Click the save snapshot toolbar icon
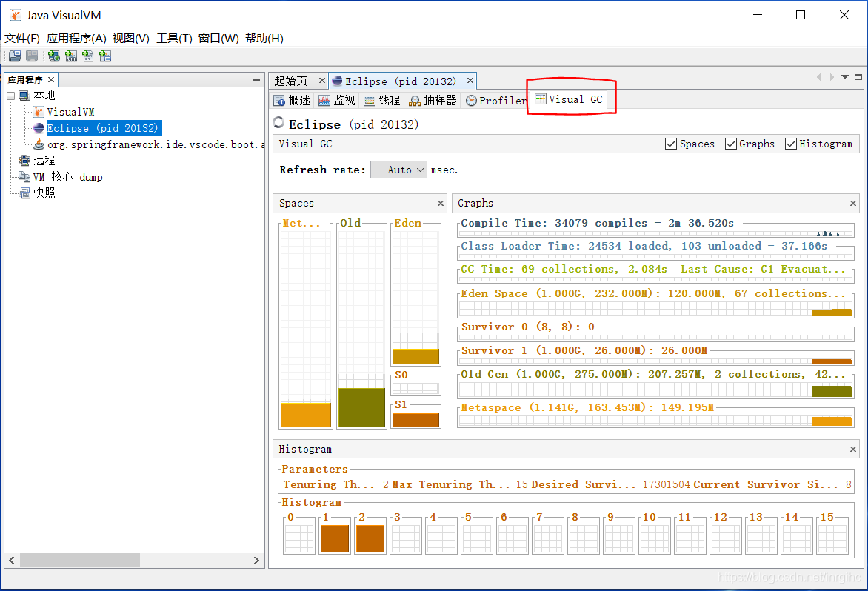The image size is (868, 591). tap(31, 56)
